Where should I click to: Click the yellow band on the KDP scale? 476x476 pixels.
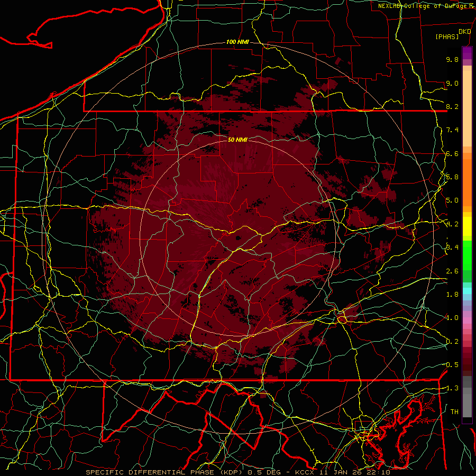(467, 226)
